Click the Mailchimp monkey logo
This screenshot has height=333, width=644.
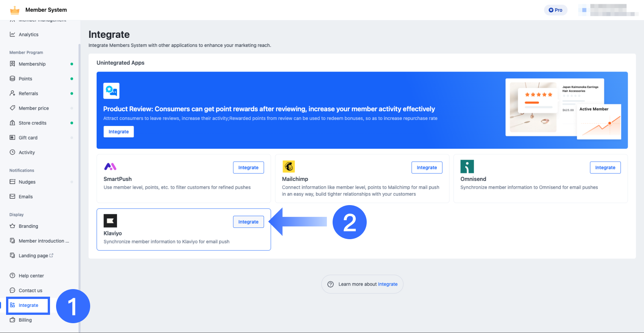[289, 166]
